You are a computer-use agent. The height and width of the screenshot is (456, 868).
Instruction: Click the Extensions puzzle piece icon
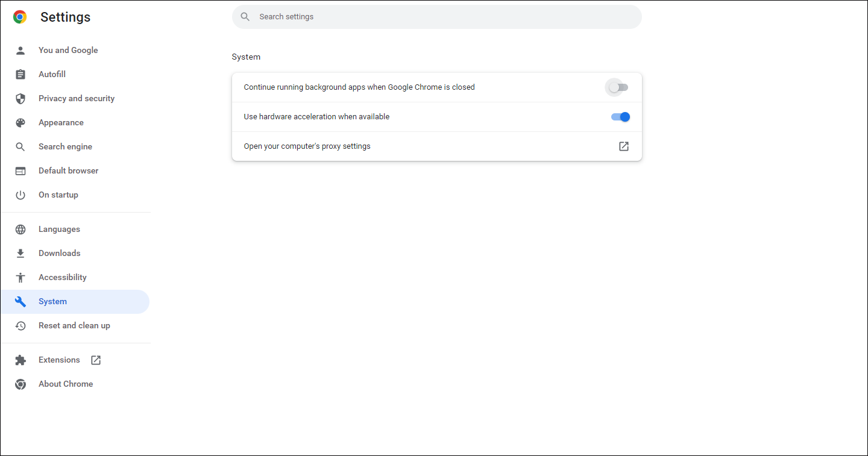pyautogui.click(x=20, y=360)
